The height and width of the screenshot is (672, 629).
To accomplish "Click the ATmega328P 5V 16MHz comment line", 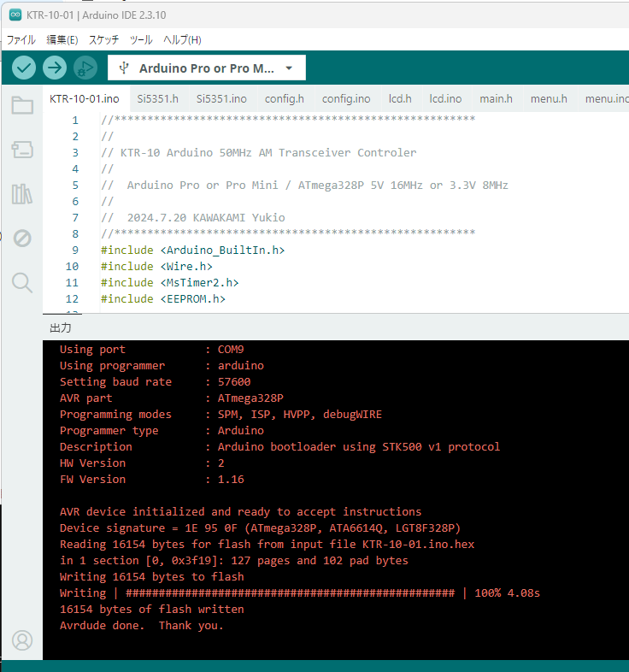I will coord(304,186).
